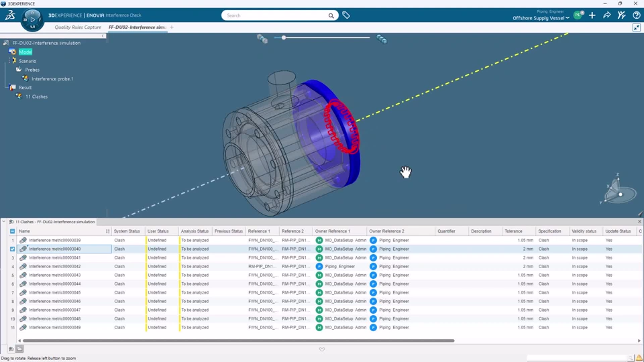Click 'In scope' validity in row 10
Viewport: 644px width, 362px height.
[580, 318]
